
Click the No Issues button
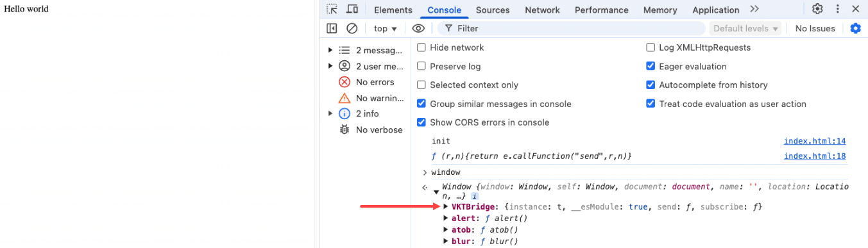pos(815,28)
